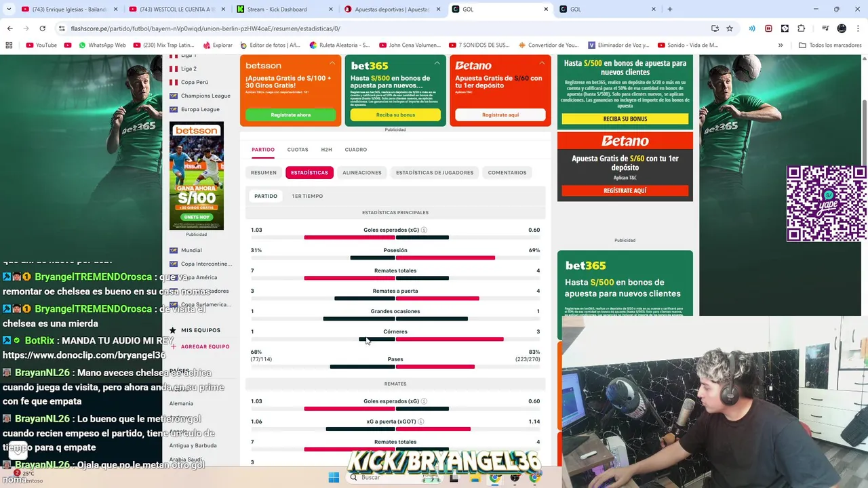Image resolution: width=868 pixels, height=488 pixels.
Task: Open the Windows Start menu
Action: [x=334, y=477]
